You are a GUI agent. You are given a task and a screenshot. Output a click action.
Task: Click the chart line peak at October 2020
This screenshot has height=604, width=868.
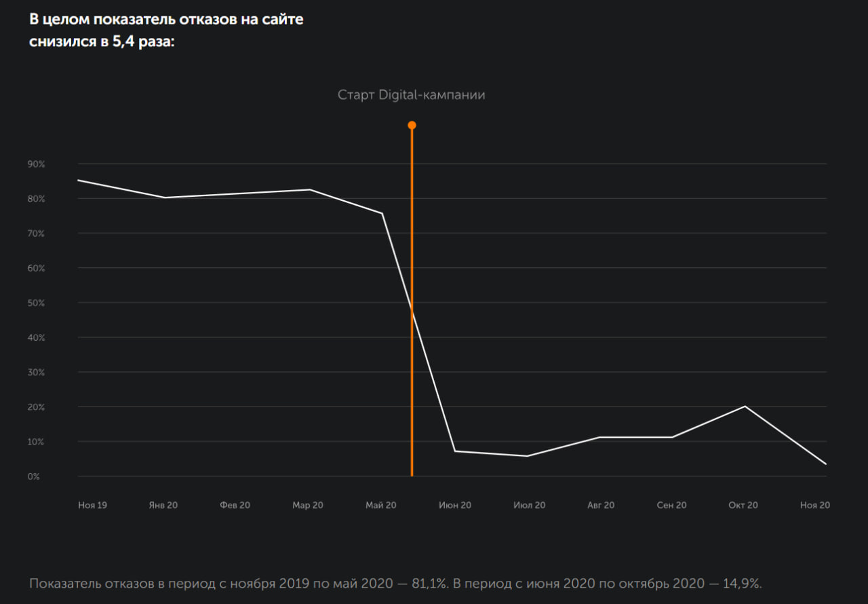click(745, 407)
